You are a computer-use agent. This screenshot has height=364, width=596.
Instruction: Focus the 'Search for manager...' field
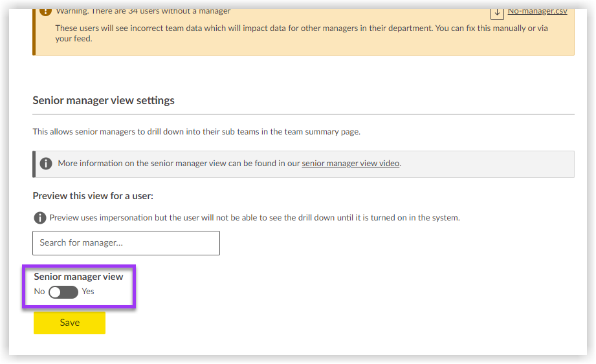pos(126,243)
